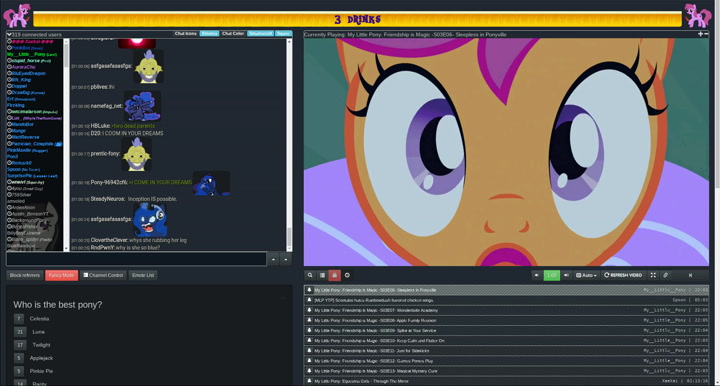Enter fullscreen video mode icon
Viewport: 720px width, 386px height.
coord(653,275)
